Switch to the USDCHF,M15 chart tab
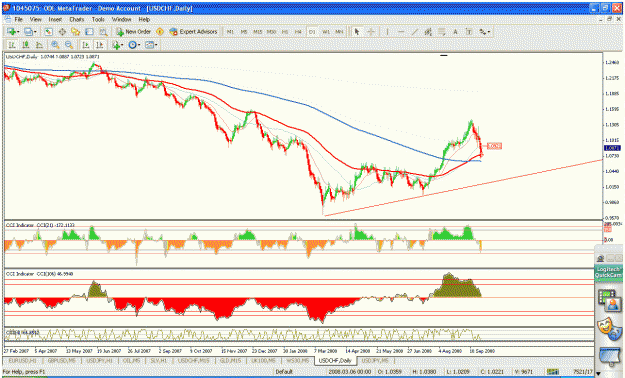Viewport: 625px width, 378px height. click(x=194, y=360)
